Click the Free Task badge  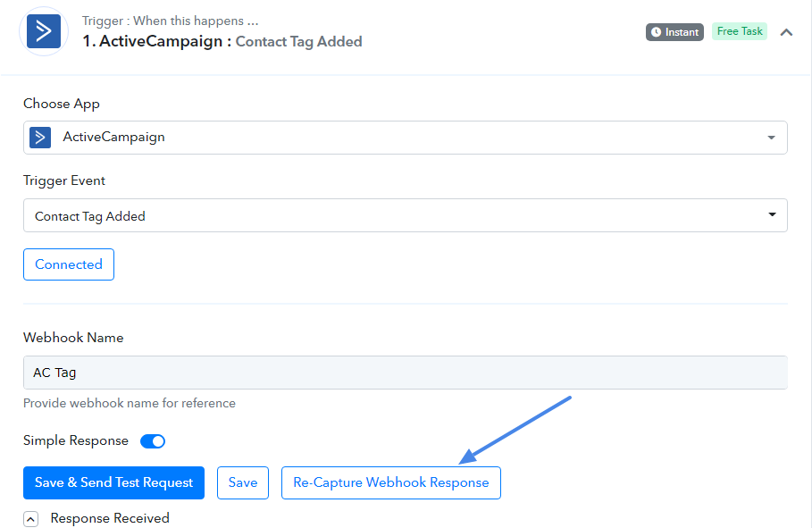[740, 31]
